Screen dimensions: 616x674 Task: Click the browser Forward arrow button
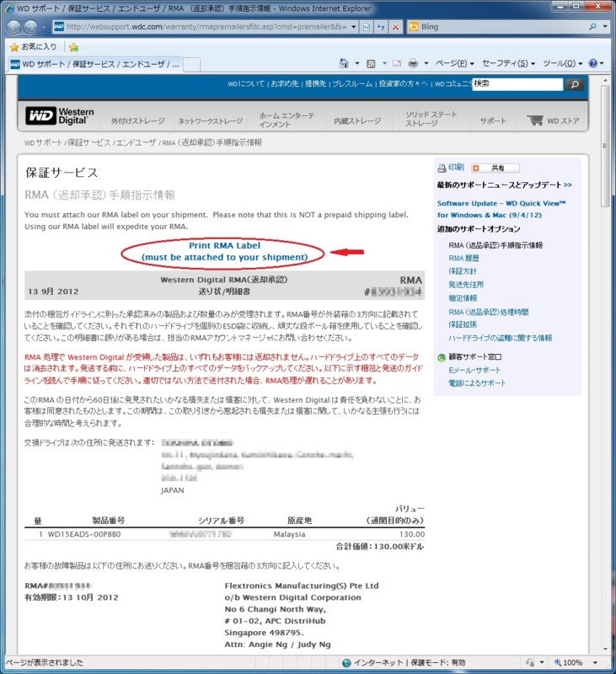pyautogui.click(x=30, y=27)
